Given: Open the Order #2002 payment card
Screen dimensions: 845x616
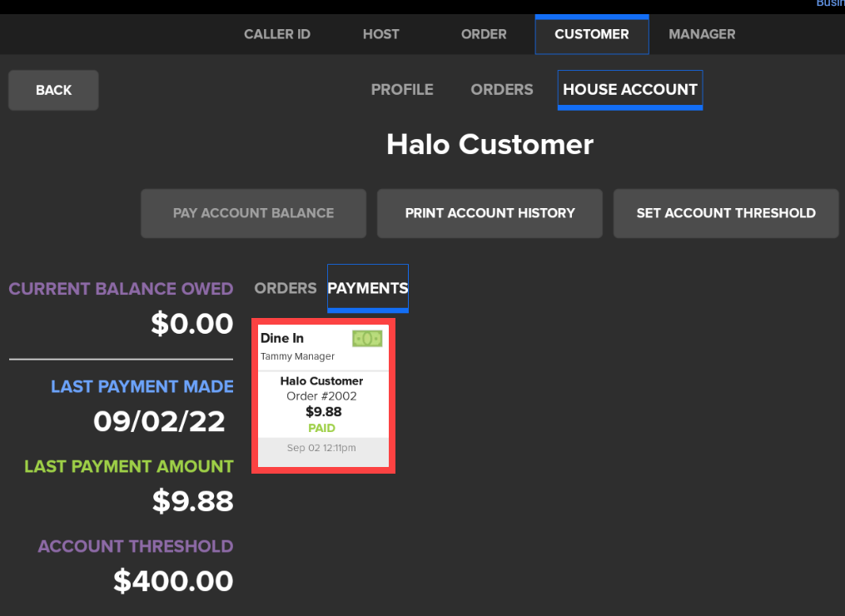Looking at the screenshot, I should click(x=323, y=396).
